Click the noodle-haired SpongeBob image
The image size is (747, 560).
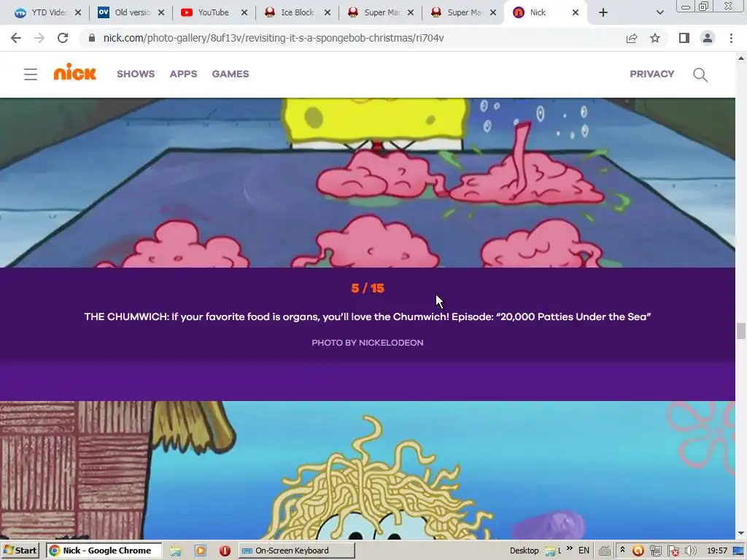pos(368,470)
